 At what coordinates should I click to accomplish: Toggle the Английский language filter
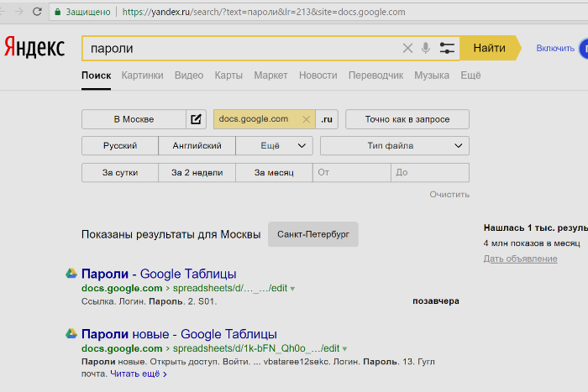(x=197, y=146)
